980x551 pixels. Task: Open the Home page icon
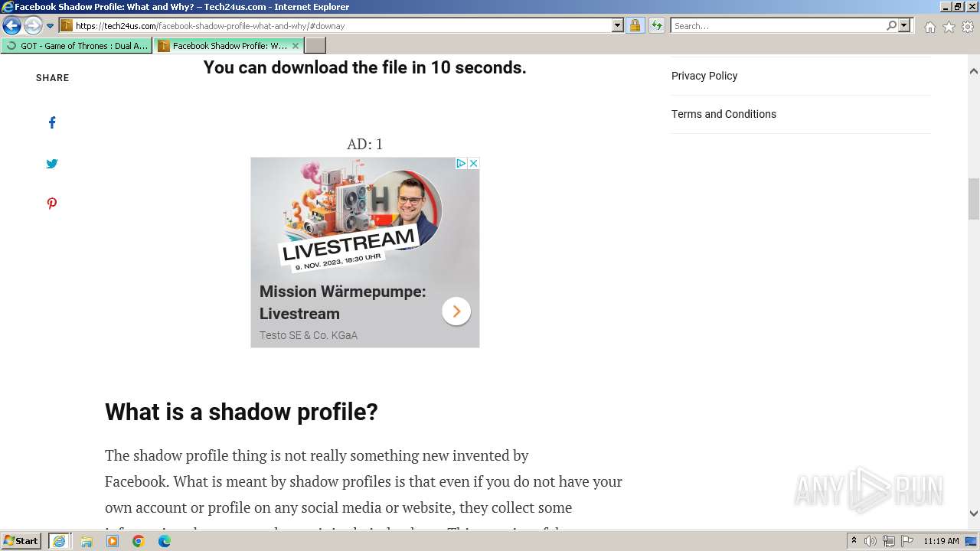pos(929,27)
